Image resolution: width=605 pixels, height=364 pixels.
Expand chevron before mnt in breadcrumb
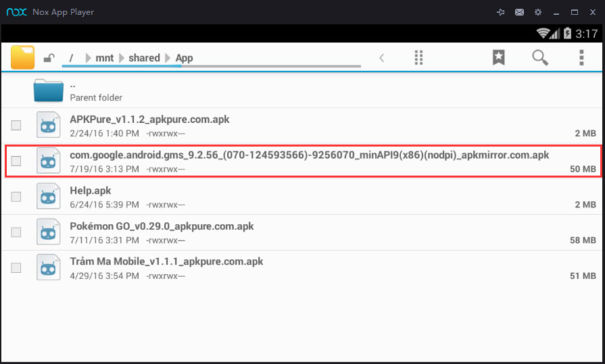tap(88, 58)
